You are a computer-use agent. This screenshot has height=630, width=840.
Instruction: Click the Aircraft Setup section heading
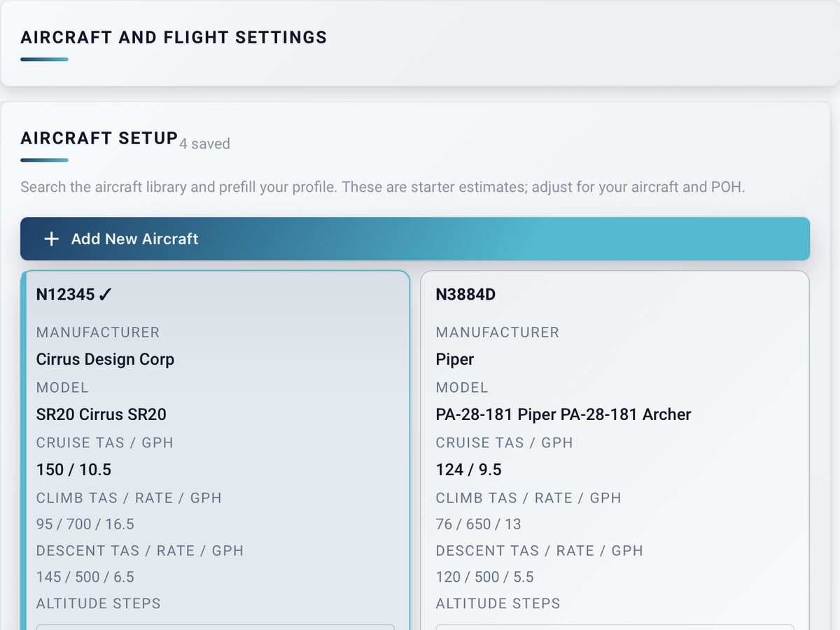[99, 138]
